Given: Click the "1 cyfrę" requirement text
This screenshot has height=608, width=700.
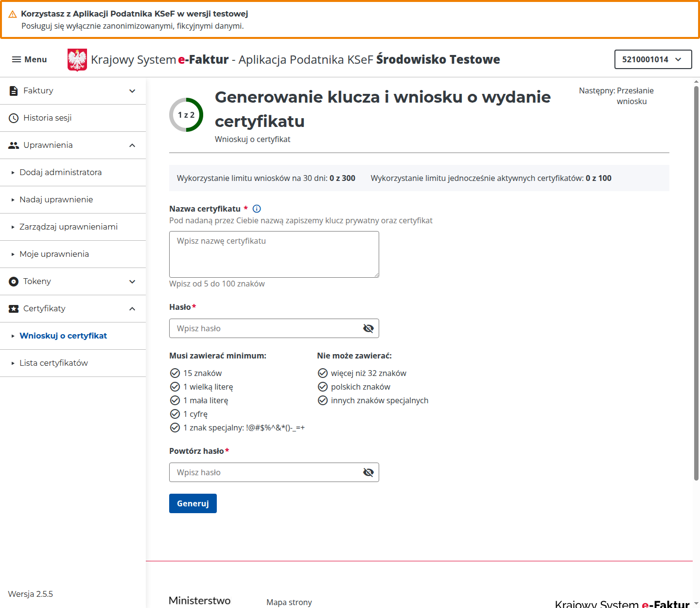Looking at the screenshot, I should (x=195, y=414).
